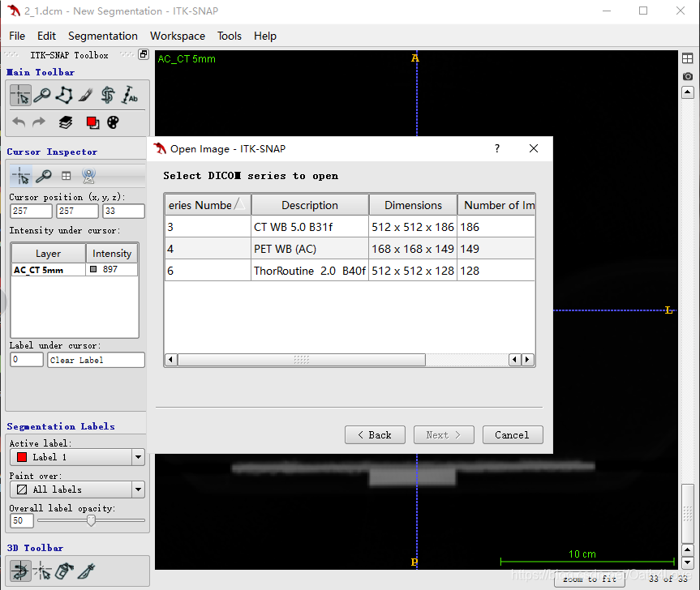Select the 3D trackball tool
700x590 pixels.
20,571
